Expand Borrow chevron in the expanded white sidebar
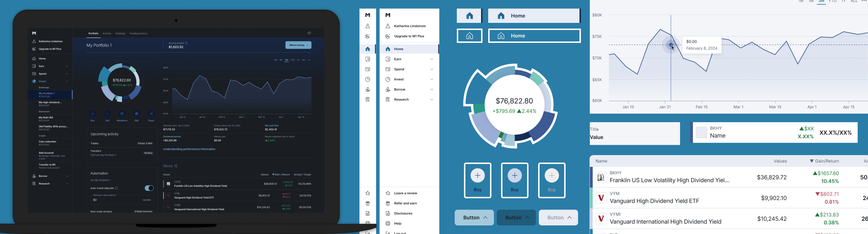 432,90
